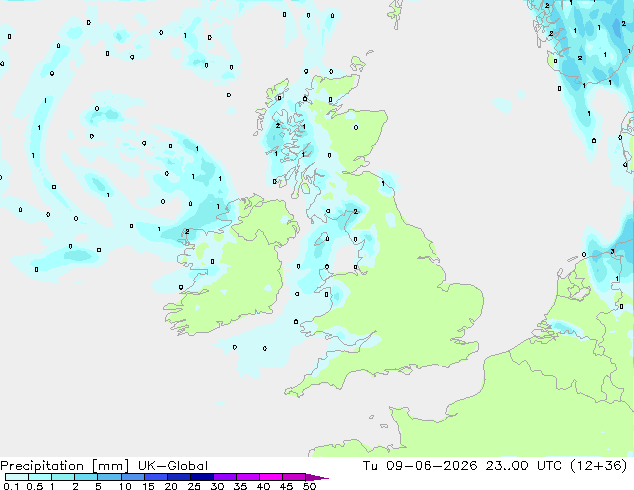Click the legend label '25'

(x=194, y=486)
